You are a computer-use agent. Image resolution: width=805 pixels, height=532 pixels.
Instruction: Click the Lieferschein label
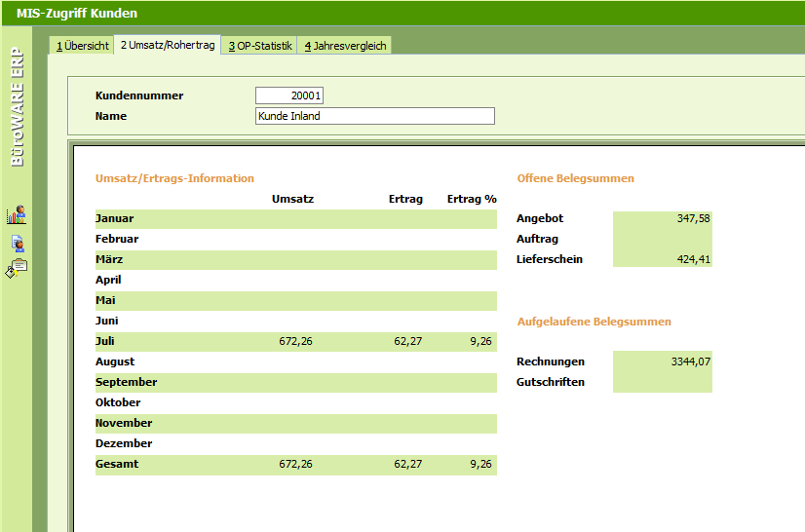[550, 259]
